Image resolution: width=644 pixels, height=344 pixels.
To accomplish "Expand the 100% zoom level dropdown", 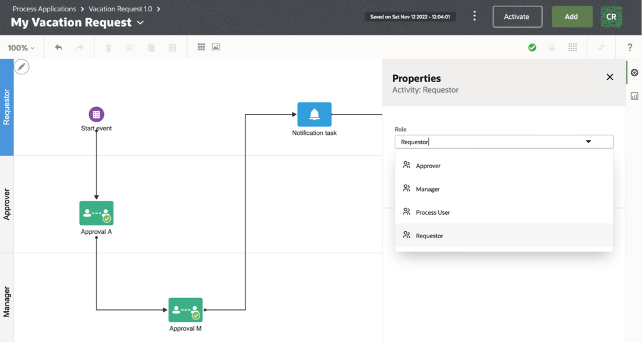I will pyautogui.click(x=21, y=48).
